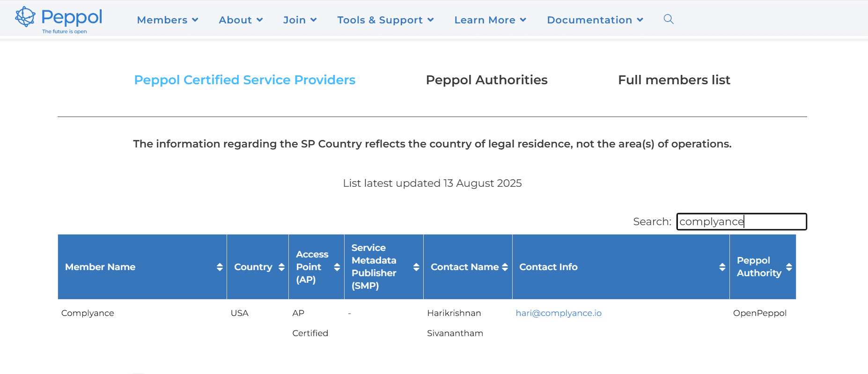
Task: Sort by Contact Name column arrows
Action: (505, 267)
